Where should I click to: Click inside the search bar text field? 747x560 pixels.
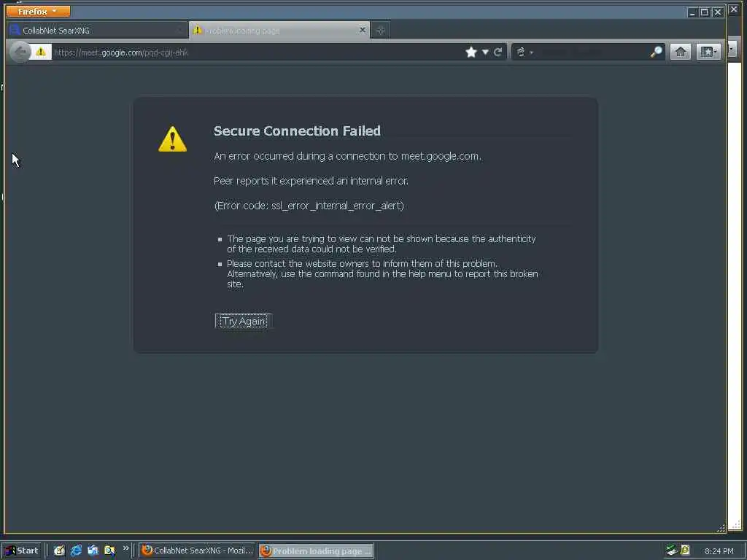coord(593,52)
